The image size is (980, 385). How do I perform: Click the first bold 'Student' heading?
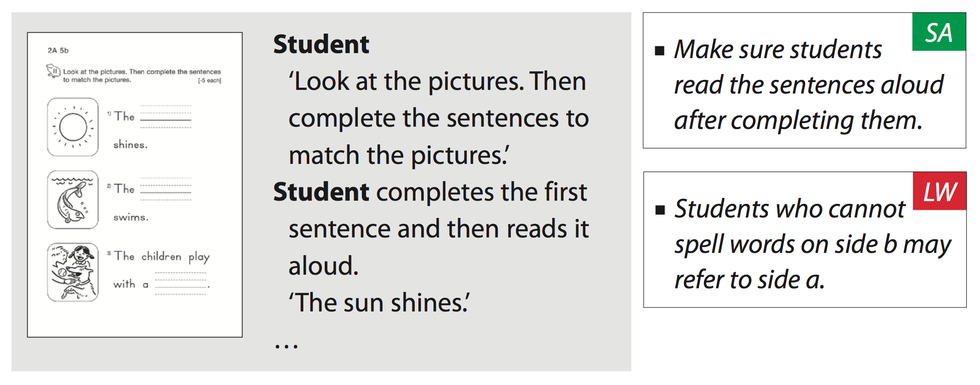(x=321, y=44)
